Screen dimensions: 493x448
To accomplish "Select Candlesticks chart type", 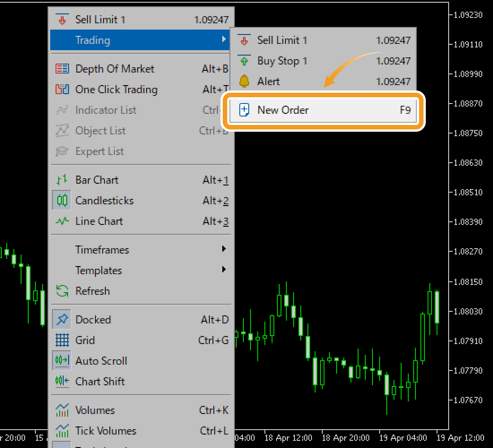I will click(104, 201).
